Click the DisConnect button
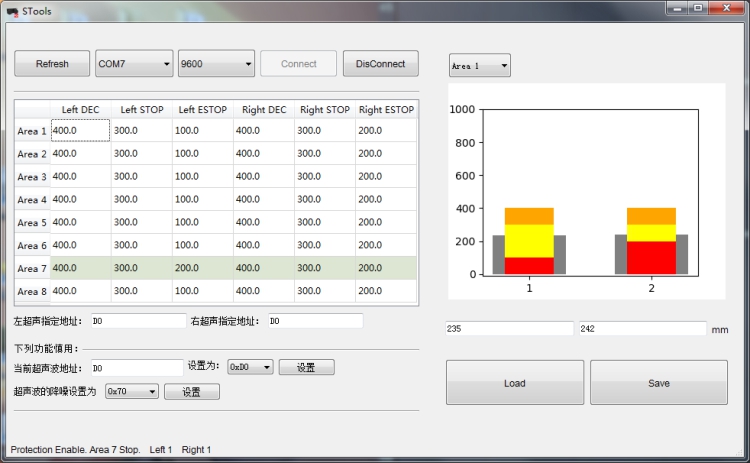This screenshot has width=750, height=463. pos(380,64)
